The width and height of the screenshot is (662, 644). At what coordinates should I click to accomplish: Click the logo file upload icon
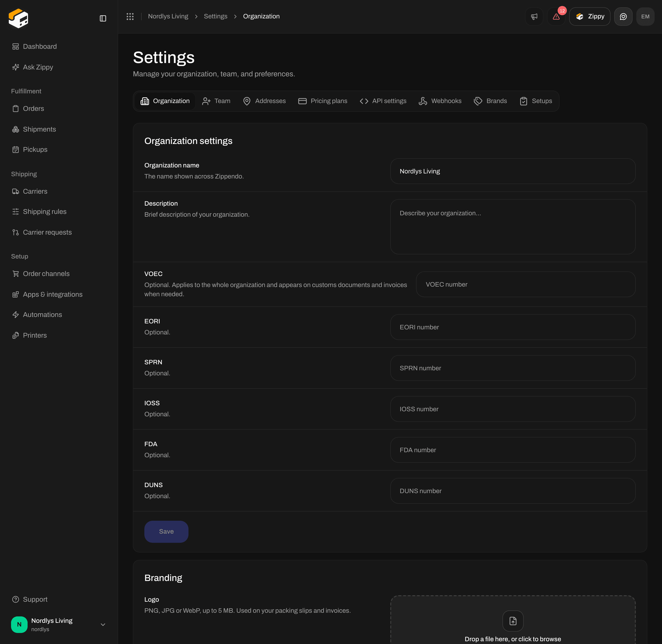click(x=513, y=621)
